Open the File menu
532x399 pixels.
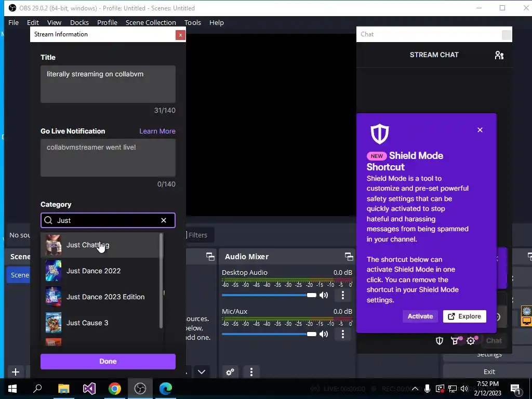(x=14, y=22)
